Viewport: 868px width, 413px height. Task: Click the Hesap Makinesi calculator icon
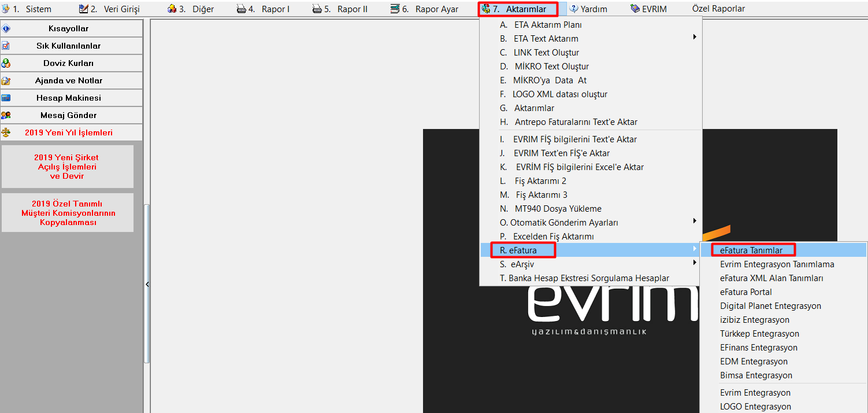[x=6, y=98]
